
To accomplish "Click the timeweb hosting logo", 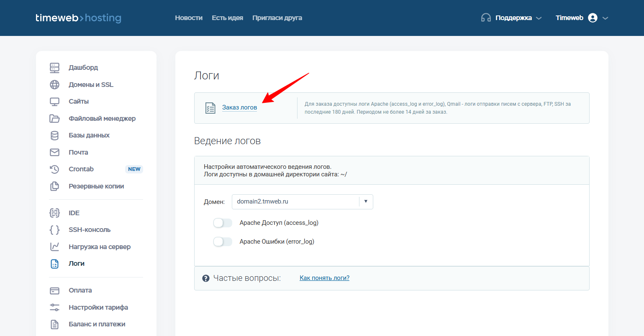I will pos(78,18).
